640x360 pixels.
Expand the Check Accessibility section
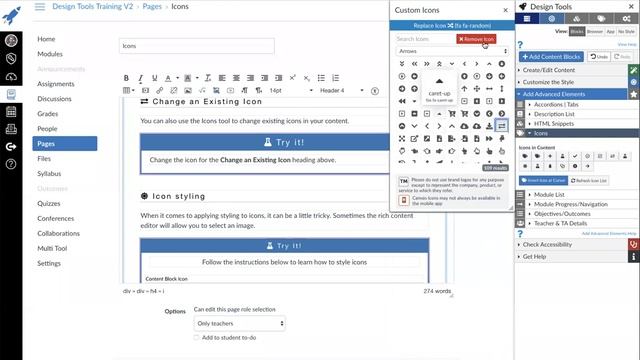point(571,244)
